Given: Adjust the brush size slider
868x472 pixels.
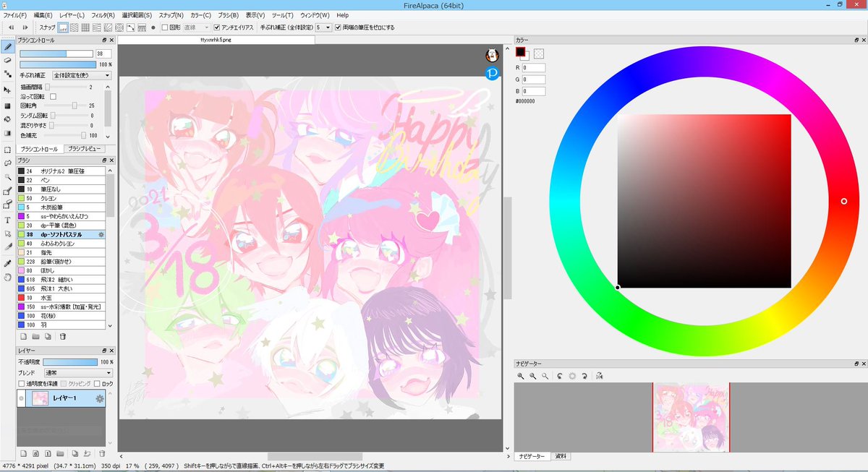Looking at the screenshot, I should 56,53.
